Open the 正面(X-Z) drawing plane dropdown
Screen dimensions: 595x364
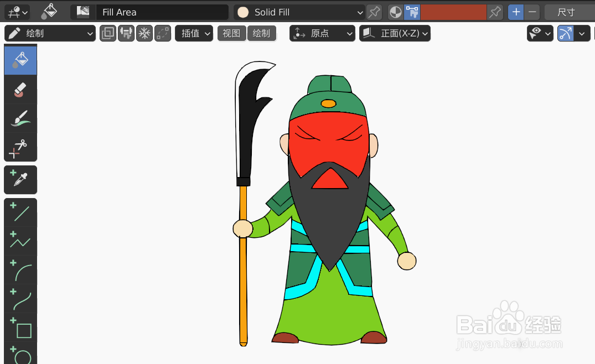(395, 33)
